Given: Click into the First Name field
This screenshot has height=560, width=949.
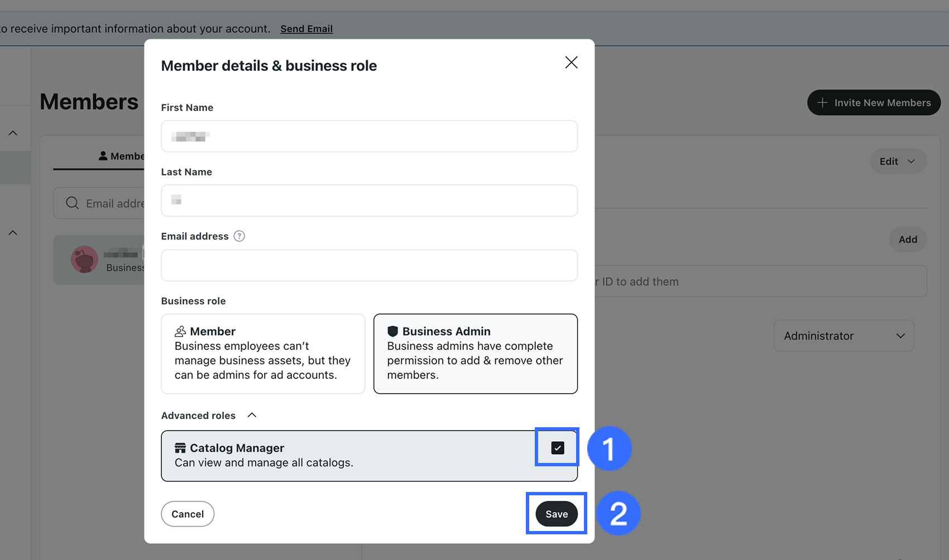Looking at the screenshot, I should 369,136.
